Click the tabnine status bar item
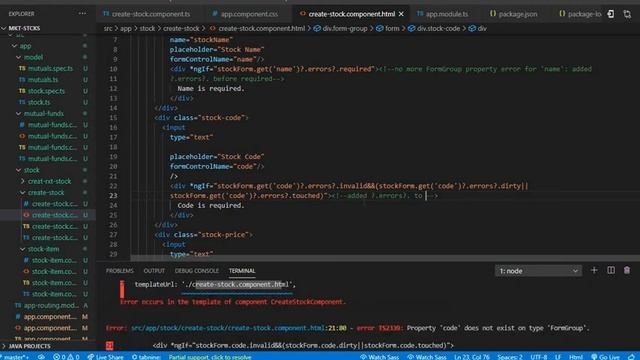640x360 pixels. (146, 357)
